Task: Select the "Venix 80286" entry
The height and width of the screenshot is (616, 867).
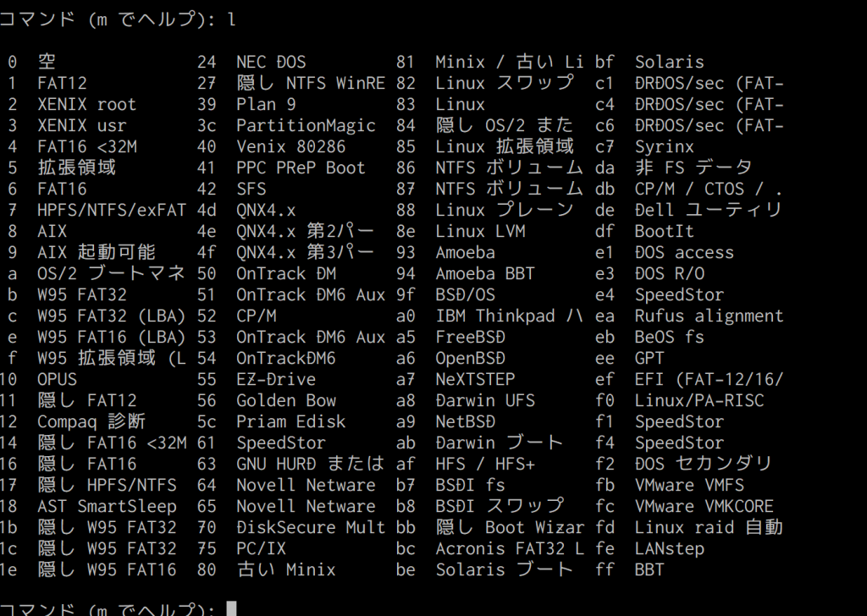Action: click(x=291, y=146)
